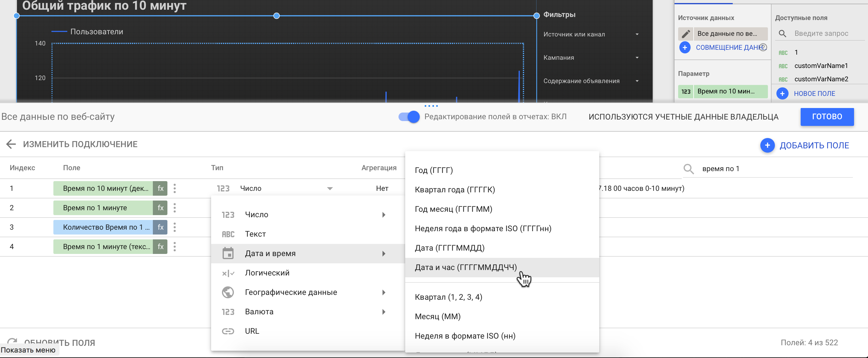This screenshot has width=868, height=358.
Task: Expand the Кампания filter dropdown
Action: pyautogui.click(x=637, y=58)
